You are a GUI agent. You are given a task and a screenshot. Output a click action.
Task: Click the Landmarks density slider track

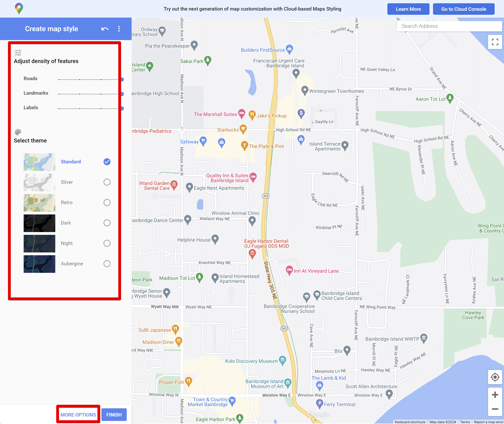[x=91, y=94]
